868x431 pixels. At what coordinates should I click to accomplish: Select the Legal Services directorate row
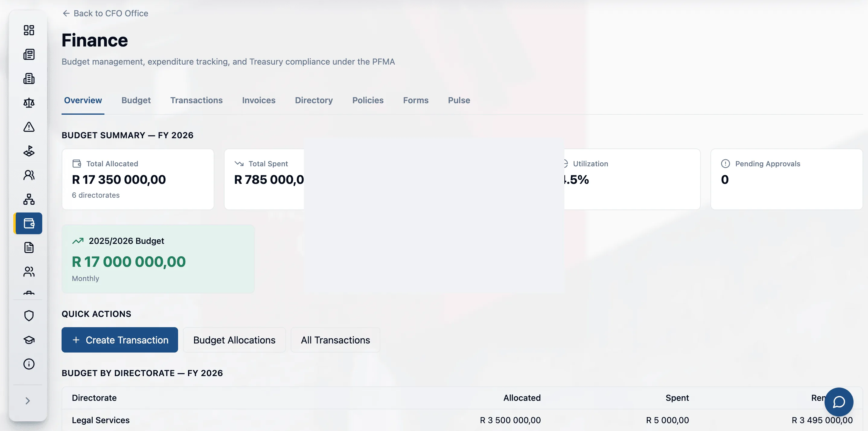point(462,420)
